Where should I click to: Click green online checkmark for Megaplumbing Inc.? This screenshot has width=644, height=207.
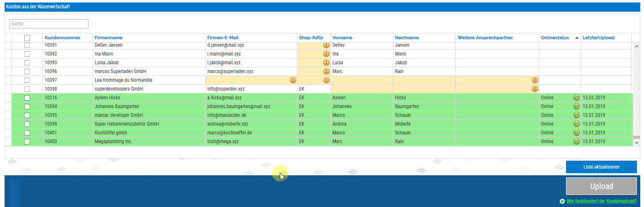(x=576, y=141)
